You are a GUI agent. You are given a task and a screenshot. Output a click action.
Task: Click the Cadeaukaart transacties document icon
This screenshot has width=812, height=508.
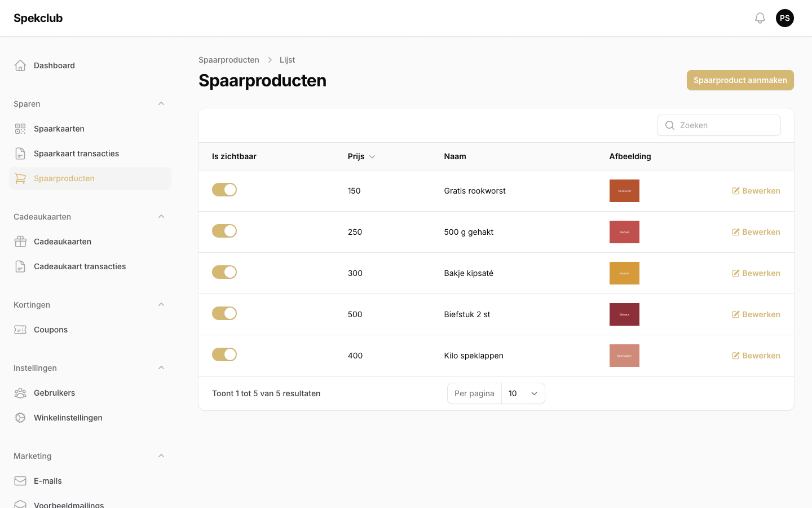coord(20,266)
